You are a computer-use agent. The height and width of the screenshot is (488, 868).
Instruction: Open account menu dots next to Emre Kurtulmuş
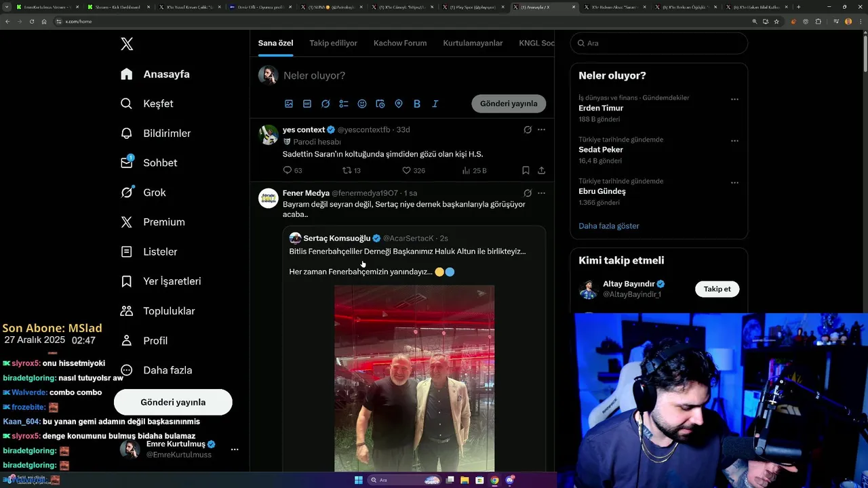click(x=235, y=449)
